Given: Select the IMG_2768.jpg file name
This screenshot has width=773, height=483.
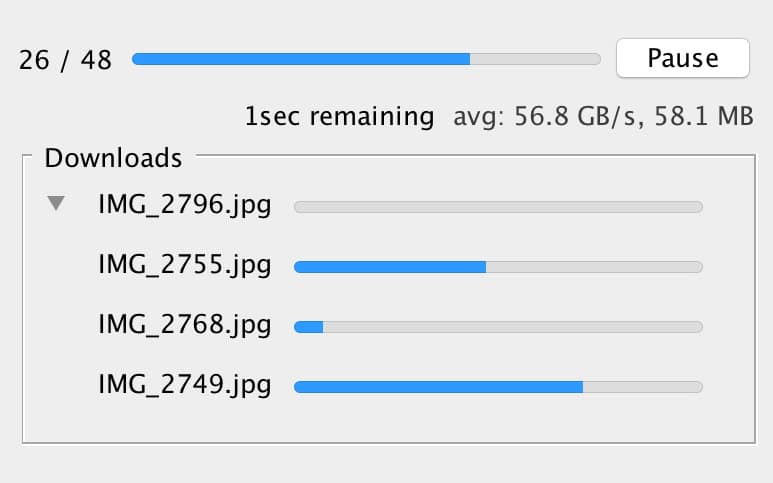Looking at the screenshot, I should (x=184, y=325).
